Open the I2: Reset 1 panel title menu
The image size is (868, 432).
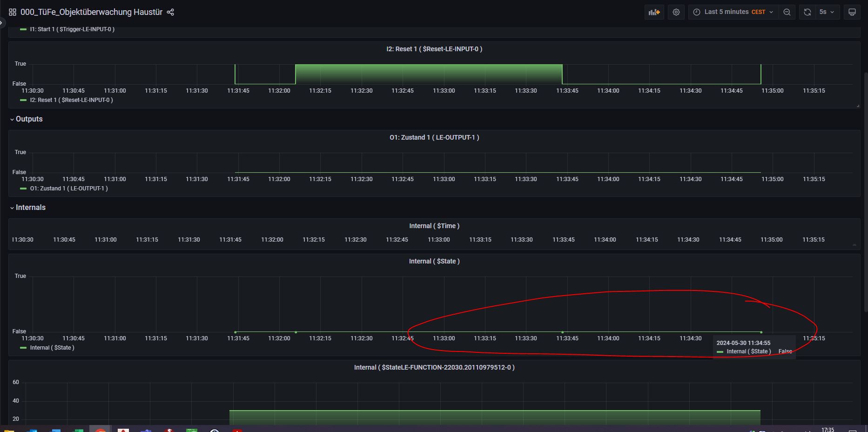click(434, 49)
